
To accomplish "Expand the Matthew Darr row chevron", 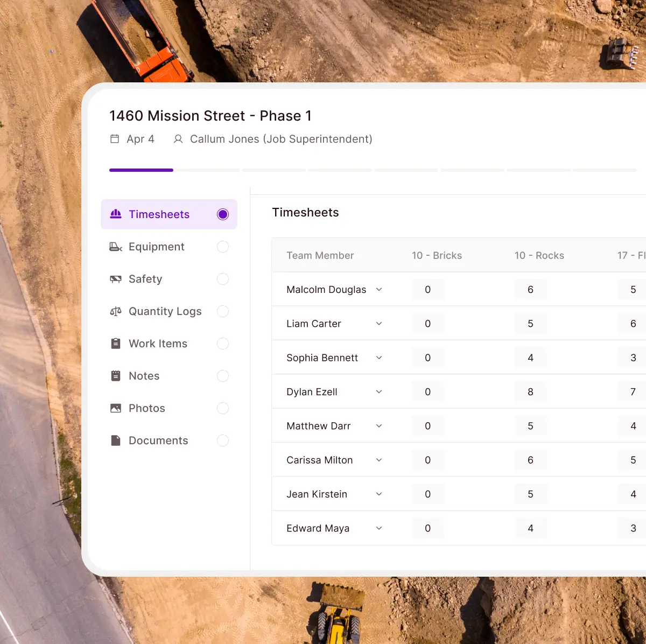I will tap(379, 426).
